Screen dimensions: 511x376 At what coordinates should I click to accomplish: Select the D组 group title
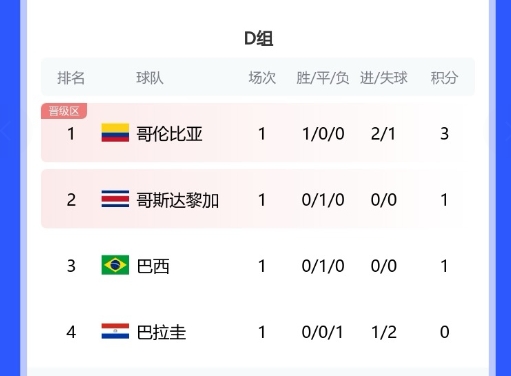259,39
